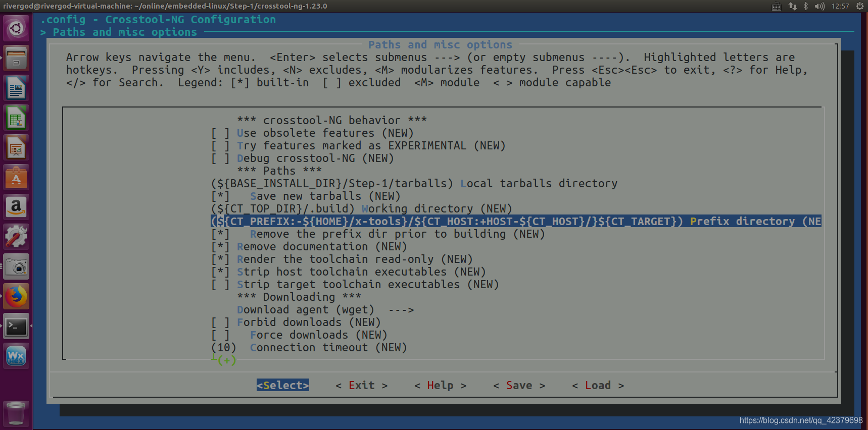Open the Amazon dock icon
Viewport: 868px width, 430px height.
[16, 207]
